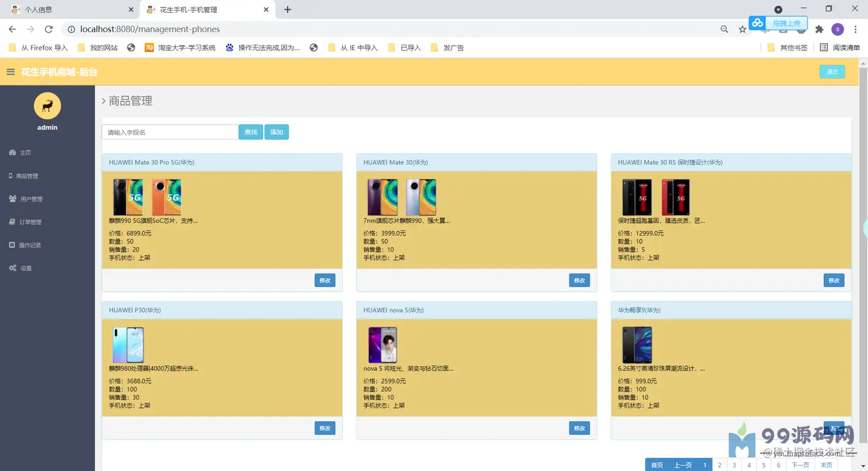Click orange Mate 30 Pro 5G phone image
The width and height of the screenshot is (868, 471).
(166, 197)
